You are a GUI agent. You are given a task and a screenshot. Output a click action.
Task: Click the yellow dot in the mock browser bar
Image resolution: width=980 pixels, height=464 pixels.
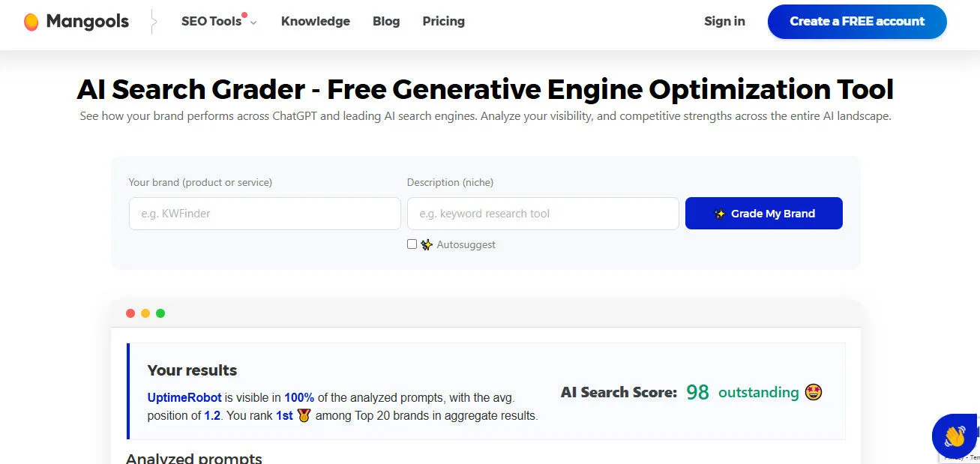pyautogui.click(x=145, y=313)
